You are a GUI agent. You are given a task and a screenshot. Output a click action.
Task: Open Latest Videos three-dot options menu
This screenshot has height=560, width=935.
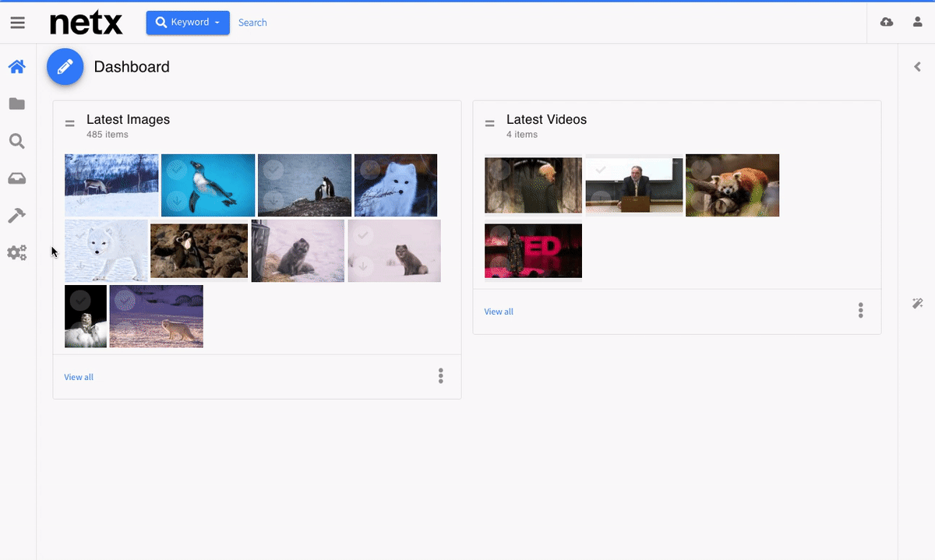(x=861, y=311)
